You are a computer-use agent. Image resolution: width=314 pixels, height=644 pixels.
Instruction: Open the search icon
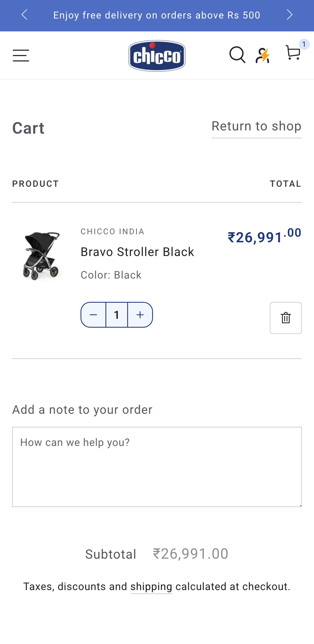click(x=237, y=55)
